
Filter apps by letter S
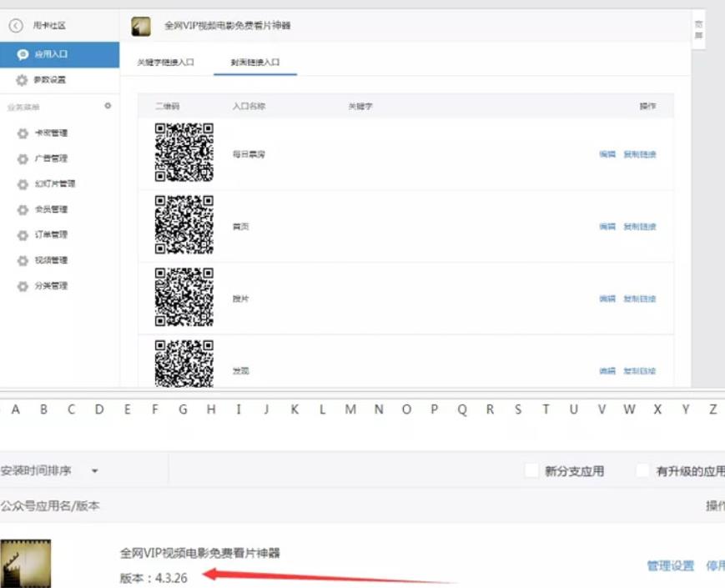tap(518, 410)
